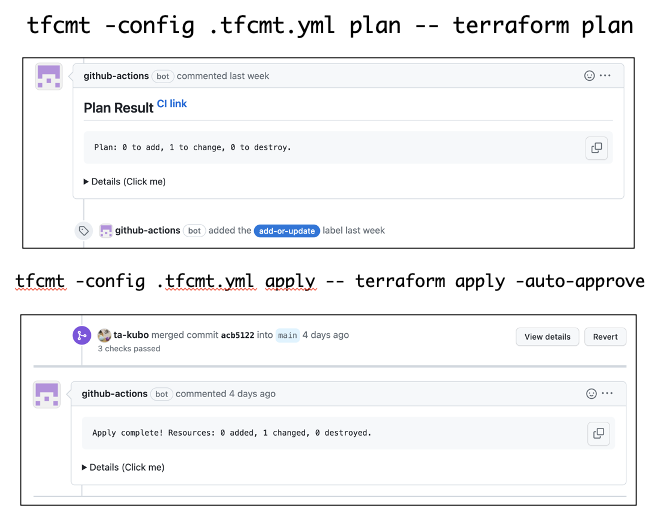Copy the Apply complete code block
Image resolution: width=650 pixels, height=519 pixels.
[598, 433]
